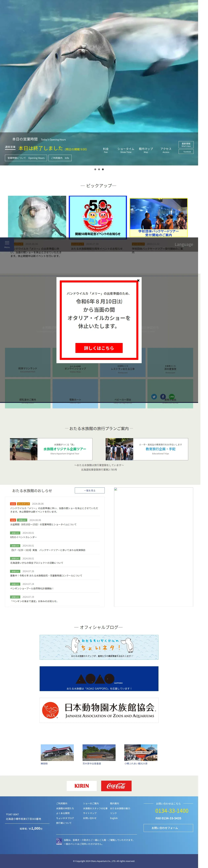Open the hamburger Menu icon
The image size is (208, 868).
(x=7, y=244)
